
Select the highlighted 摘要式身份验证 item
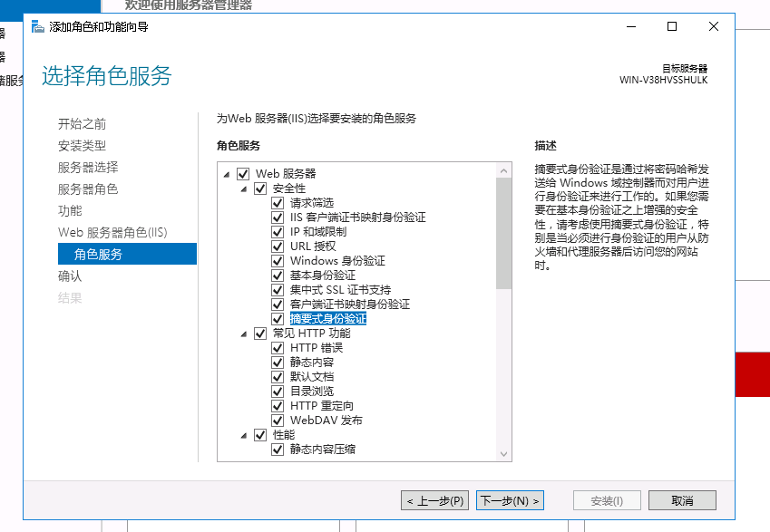click(328, 319)
